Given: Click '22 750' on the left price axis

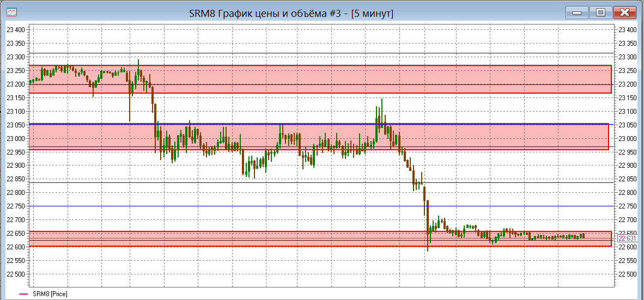Looking at the screenshot, I should click(x=16, y=206).
